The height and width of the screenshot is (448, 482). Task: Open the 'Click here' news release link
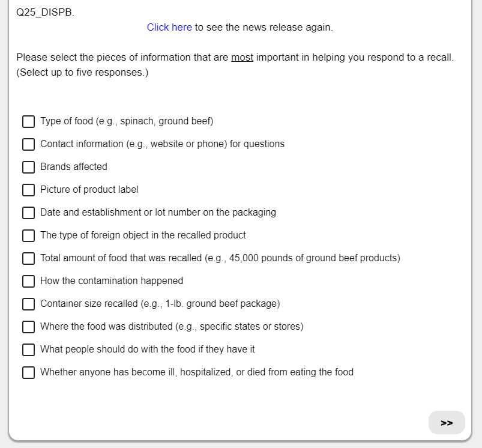click(169, 28)
